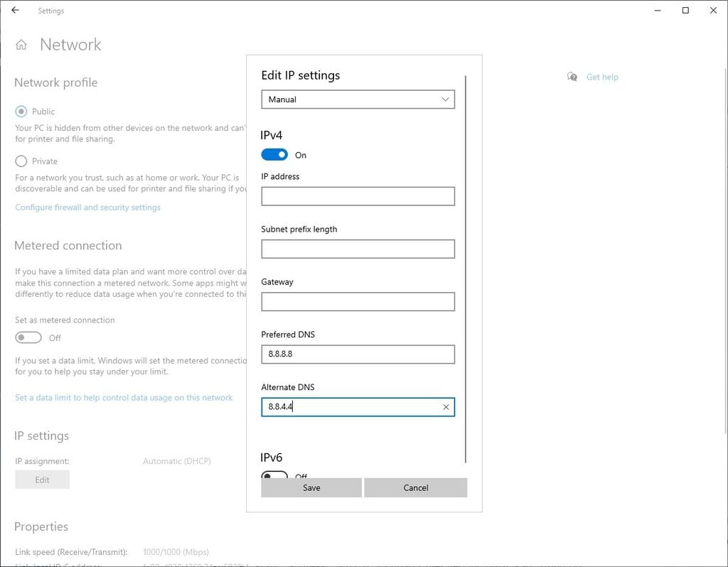Click the Metered connection heading
Viewport: 728px width, 567px height.
click(68, 245)
